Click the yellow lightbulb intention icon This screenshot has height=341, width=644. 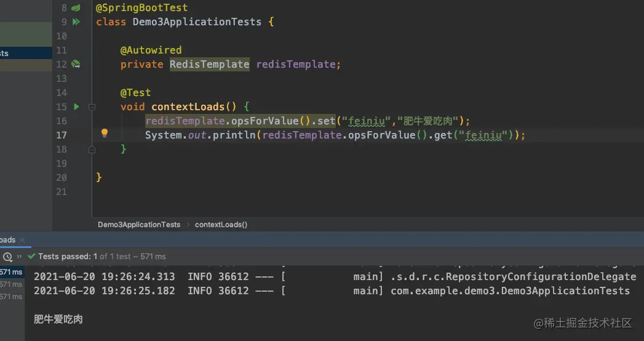click(105, 133)
